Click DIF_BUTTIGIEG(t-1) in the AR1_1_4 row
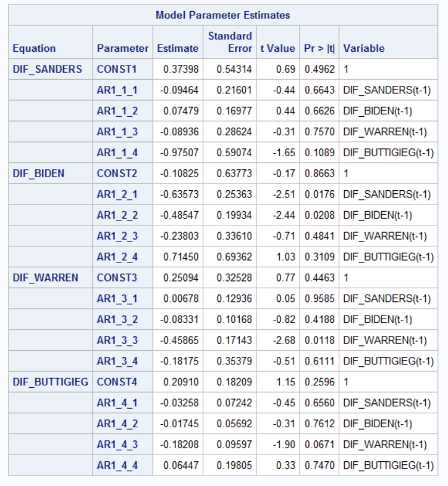 click(389, 153)
